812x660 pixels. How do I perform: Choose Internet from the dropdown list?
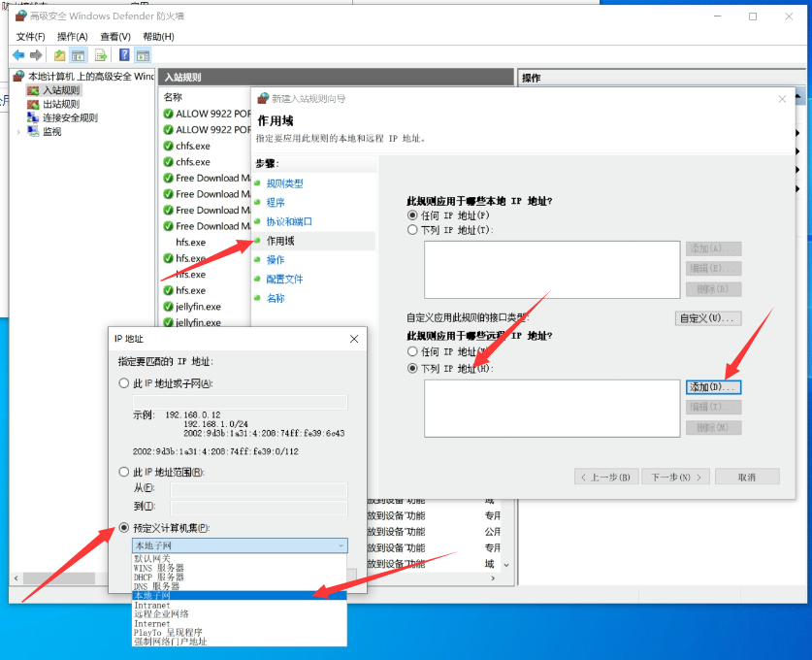[x=240, y=623]
